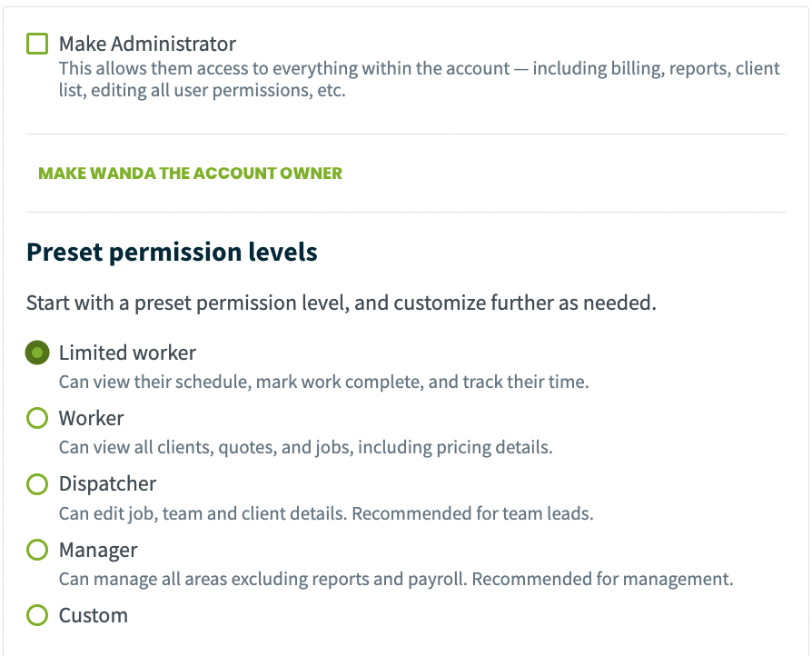Click the 'Worker' option label text
The height and width of the screenshot is (656, 812).
[x=91, y=418]
